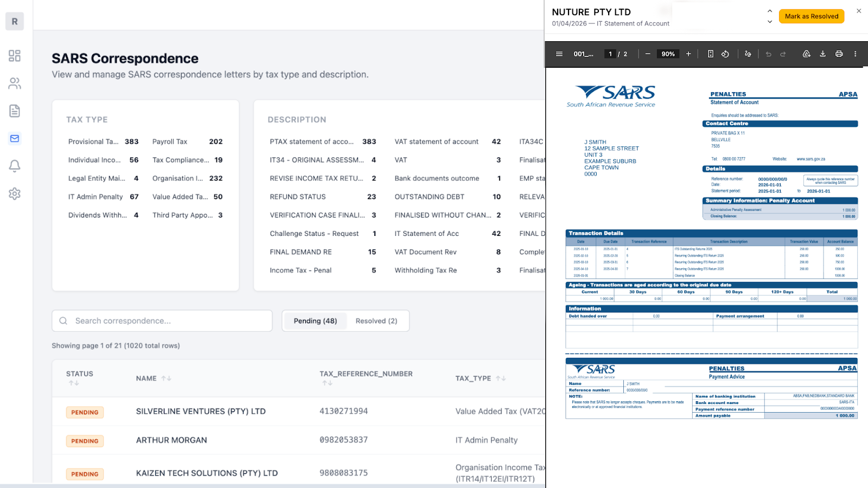Open the PDF viewer more actions menu

(855, 54)
